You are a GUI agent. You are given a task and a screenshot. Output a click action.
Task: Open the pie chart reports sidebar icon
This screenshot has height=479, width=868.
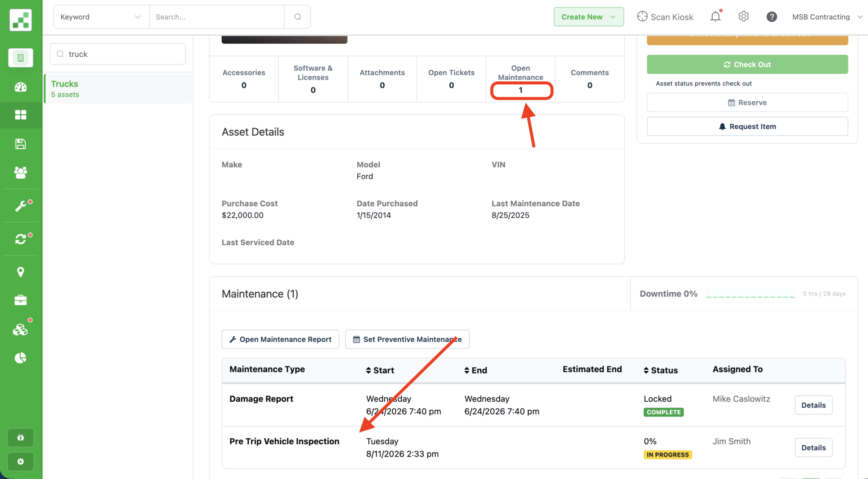[20, 358]
